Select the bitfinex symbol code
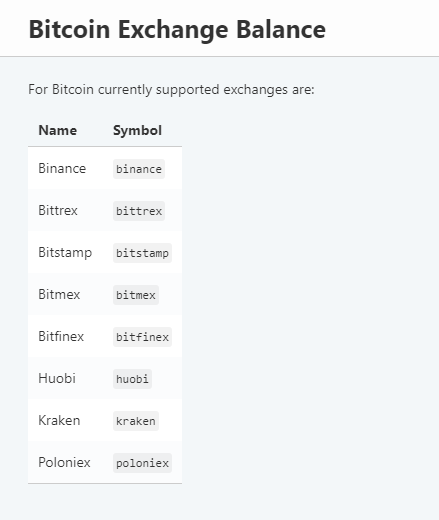The height and width of the screenshot is (520, 439). [142, 337]
